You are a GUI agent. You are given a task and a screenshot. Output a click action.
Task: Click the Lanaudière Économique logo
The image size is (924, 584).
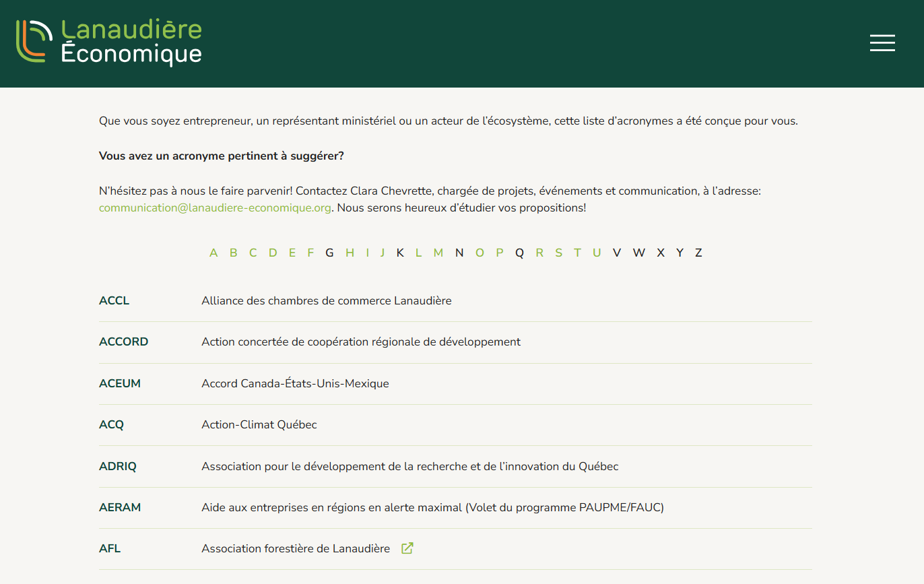[109, 42]
